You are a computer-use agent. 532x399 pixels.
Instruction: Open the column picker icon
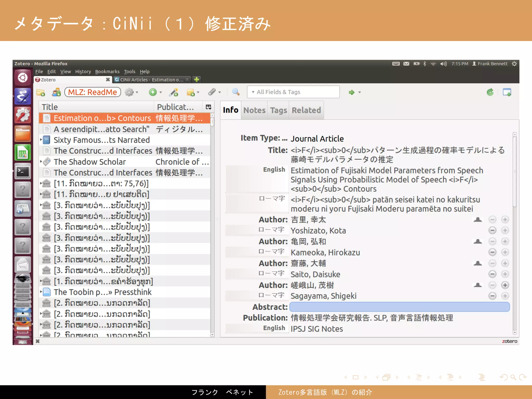(209, 107)
